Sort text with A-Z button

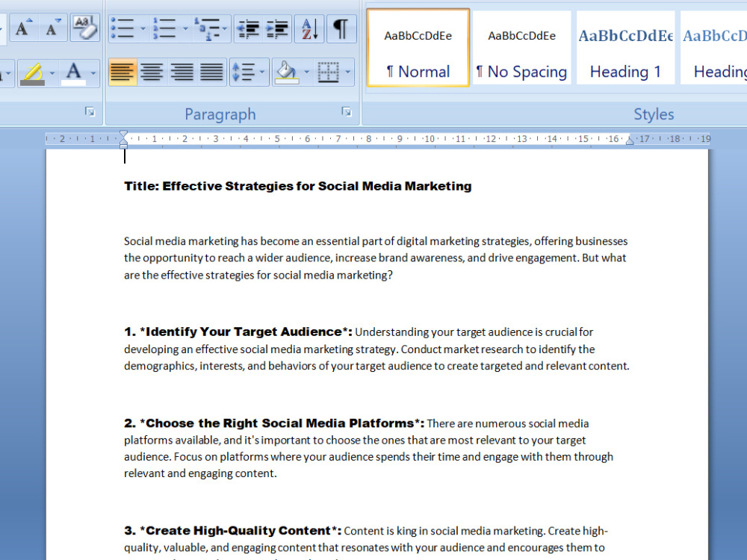pyautogui.click(x=309, y=29)
